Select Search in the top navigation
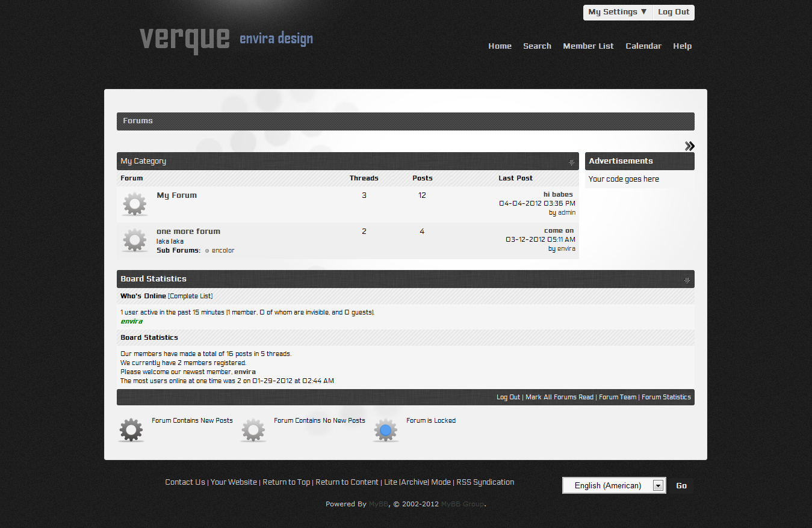 pos(537,46)
